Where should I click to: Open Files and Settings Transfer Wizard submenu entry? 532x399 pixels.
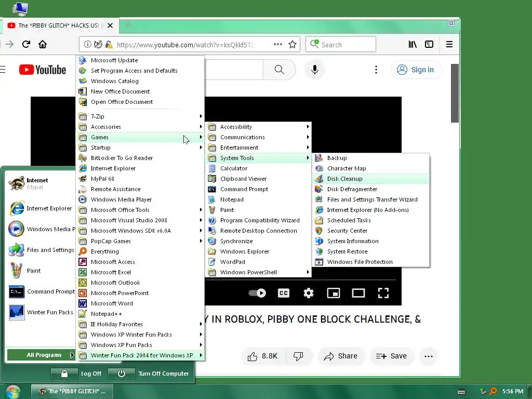click(x=370, y=199)
